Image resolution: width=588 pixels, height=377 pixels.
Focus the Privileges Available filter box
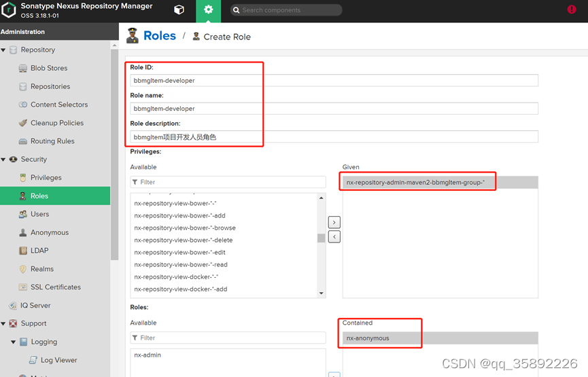[228, 182]
